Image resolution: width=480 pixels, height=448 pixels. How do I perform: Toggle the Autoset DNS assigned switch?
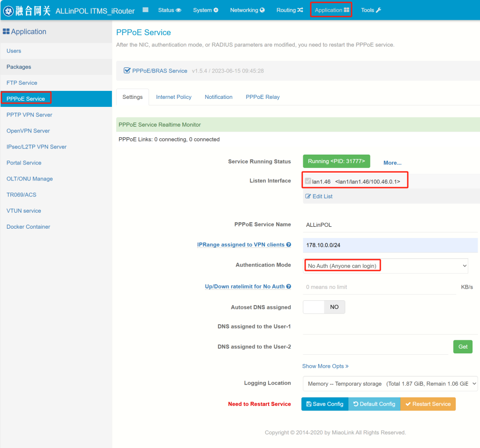(324, 307)
